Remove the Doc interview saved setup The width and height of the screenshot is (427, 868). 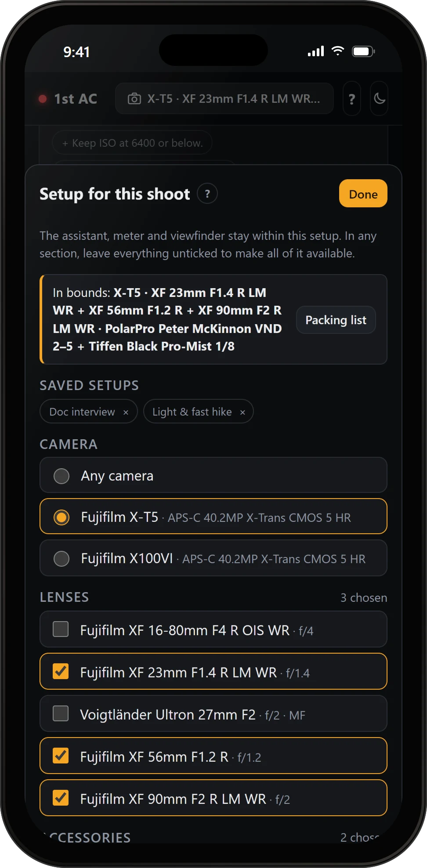pyautogui.click(x=126, y=412)
